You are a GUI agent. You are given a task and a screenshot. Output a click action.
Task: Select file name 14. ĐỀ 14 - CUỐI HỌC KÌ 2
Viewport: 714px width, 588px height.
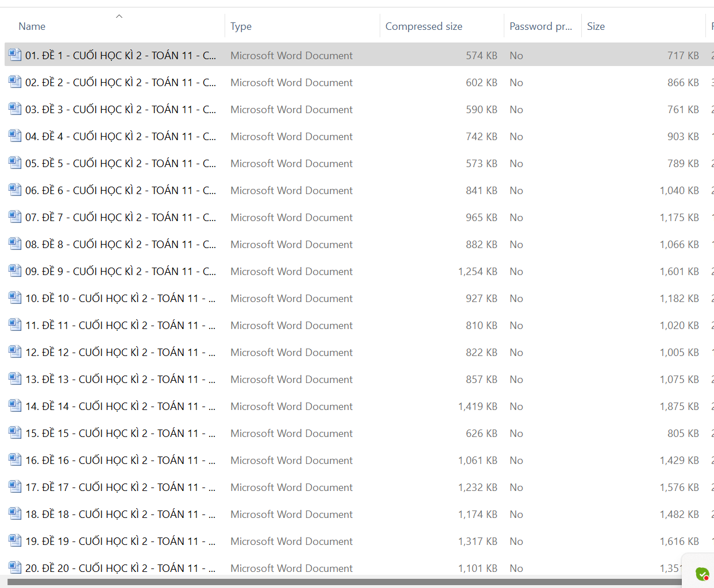(x=121, y=407)
